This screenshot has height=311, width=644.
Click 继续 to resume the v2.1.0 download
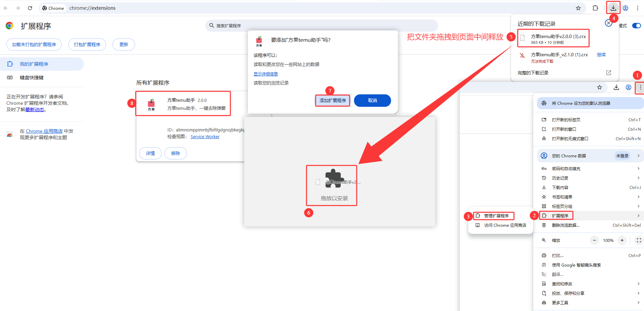click(601, 55)
